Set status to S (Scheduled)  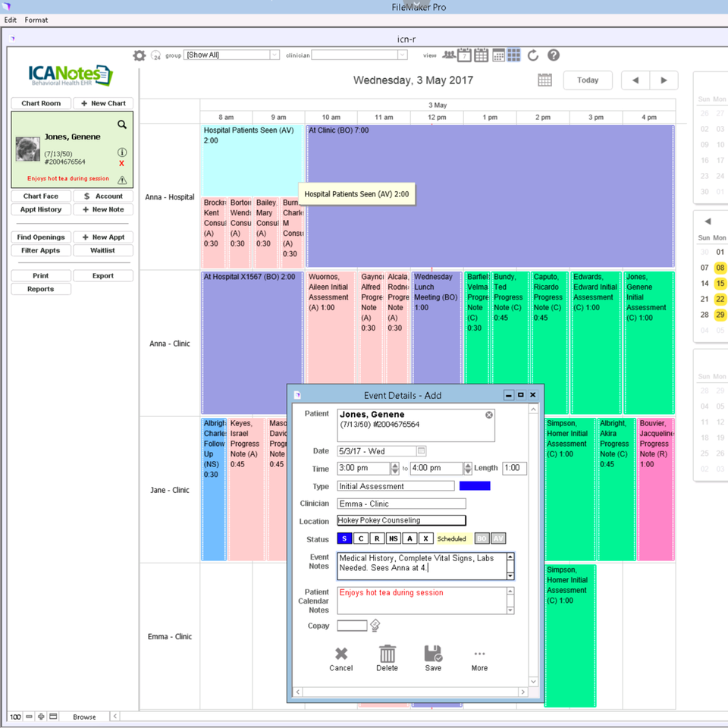344,538
